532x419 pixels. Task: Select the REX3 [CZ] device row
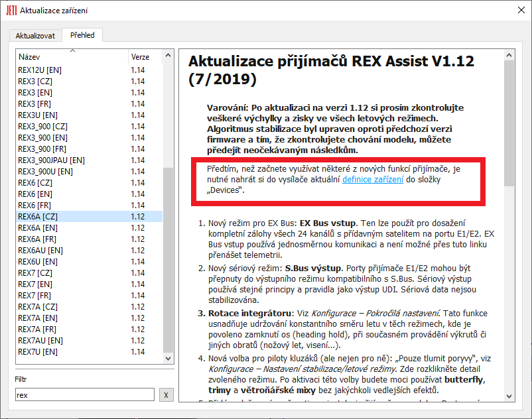click(x=90, y=82)
